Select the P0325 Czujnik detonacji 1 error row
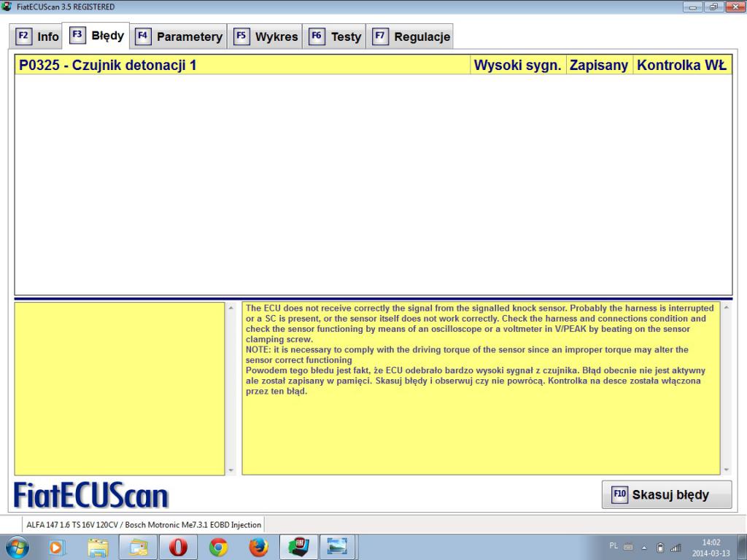 (x=373, y=65)
